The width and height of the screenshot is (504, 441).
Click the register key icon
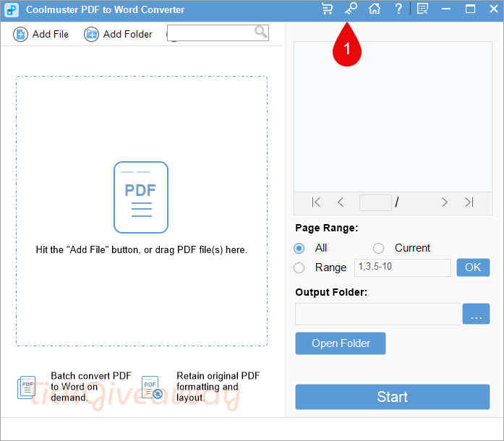(351, 9)
